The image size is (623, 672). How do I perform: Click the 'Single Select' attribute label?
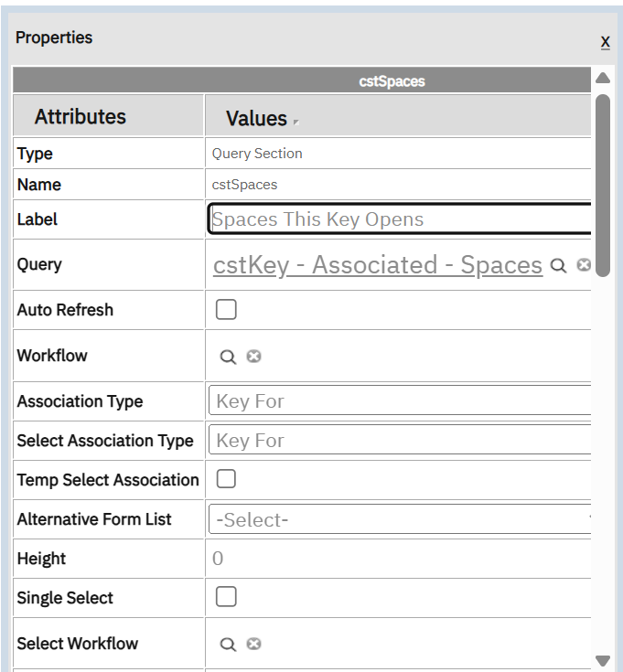click(x=65, y=598)
